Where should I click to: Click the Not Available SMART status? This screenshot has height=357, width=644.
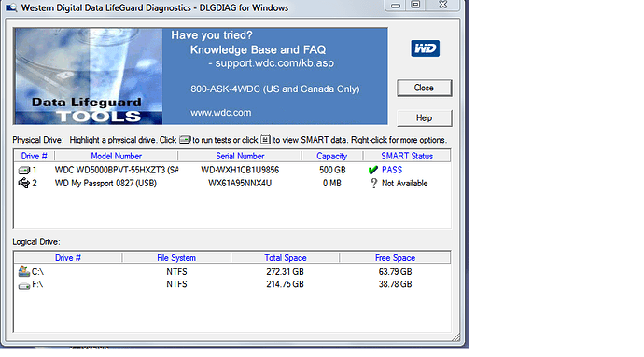(404, 184)
